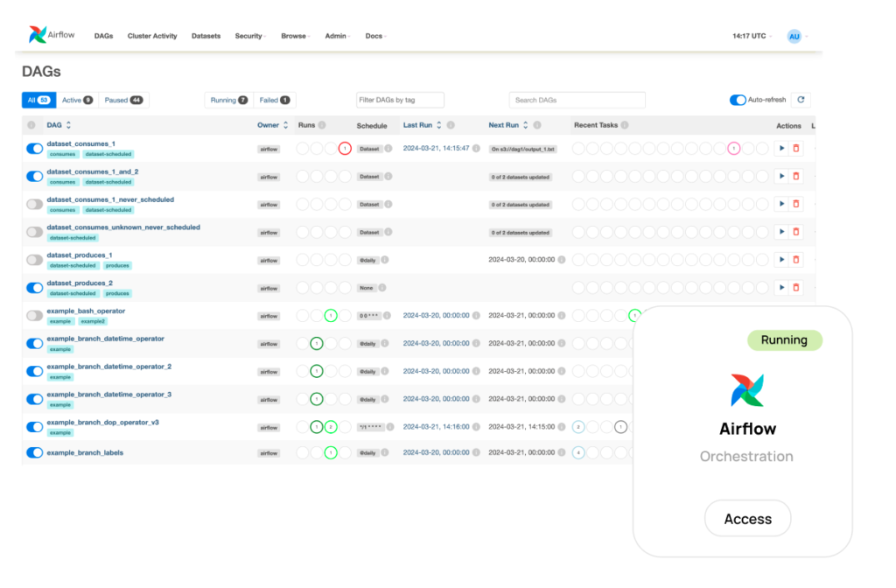This screenshot has height=588, width=896.
Task: Open the Admin dropdown menu
Action: pyautogui.click(x=337, y=36)
